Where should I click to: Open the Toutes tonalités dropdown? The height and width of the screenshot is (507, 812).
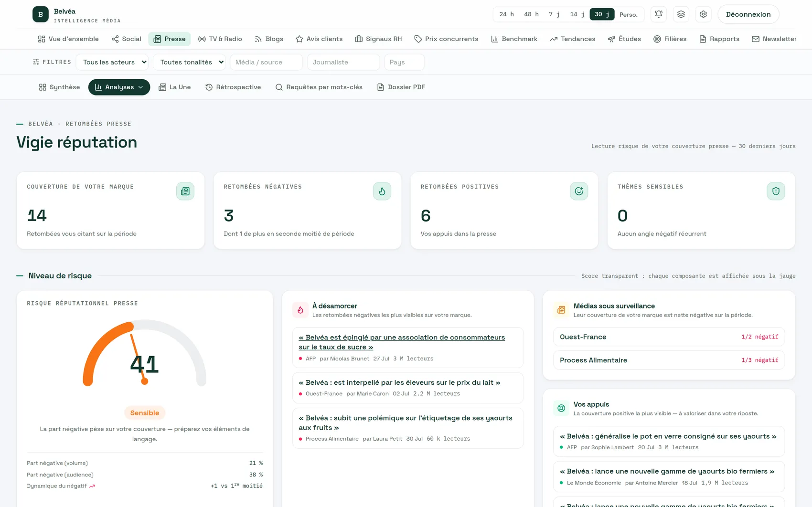point(189,62)
